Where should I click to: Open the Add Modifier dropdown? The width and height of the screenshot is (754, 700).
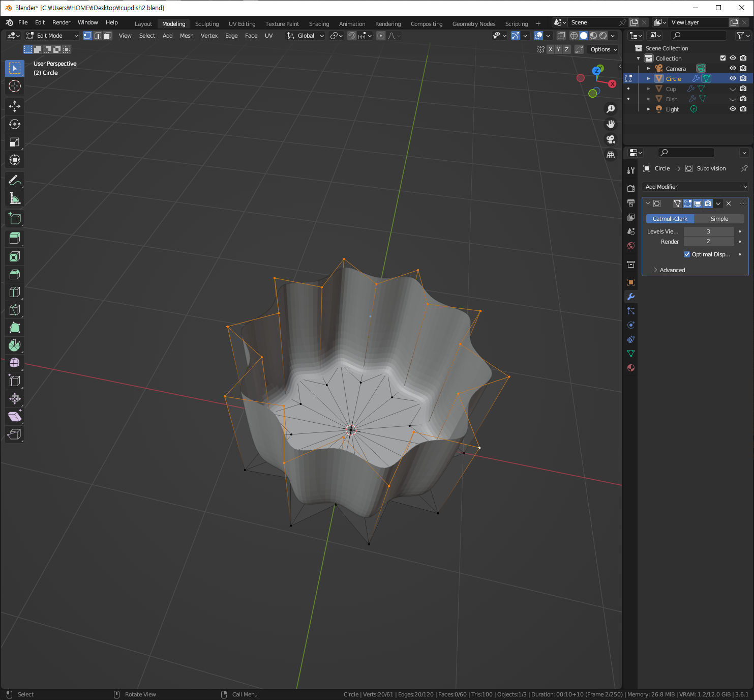695,187
